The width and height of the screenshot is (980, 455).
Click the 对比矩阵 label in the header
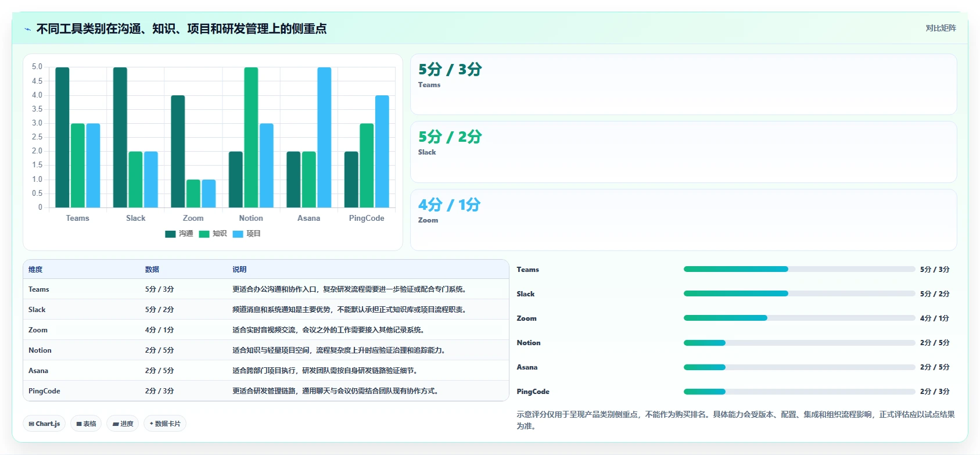(x=940, y=28)
